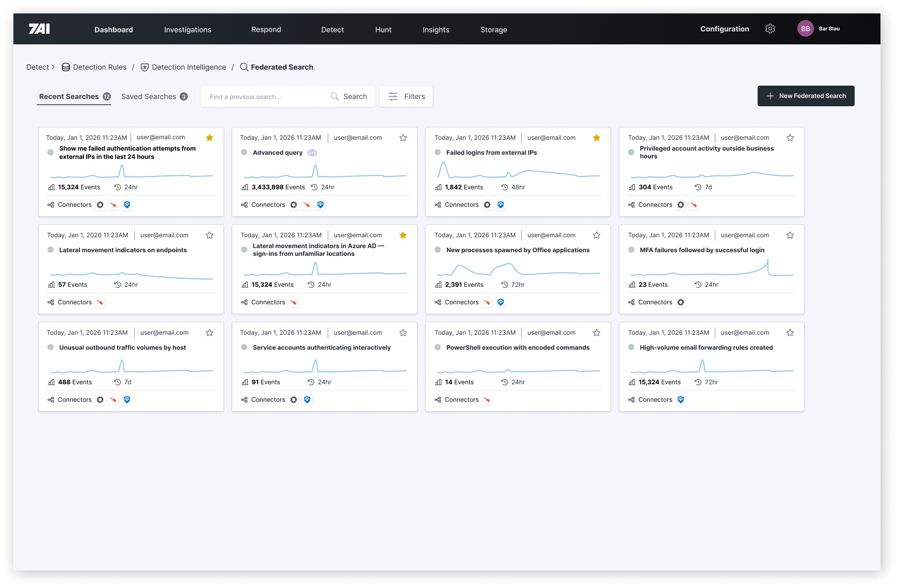
Task: Create a New Federated Search
Action: (x=806, y=96)
